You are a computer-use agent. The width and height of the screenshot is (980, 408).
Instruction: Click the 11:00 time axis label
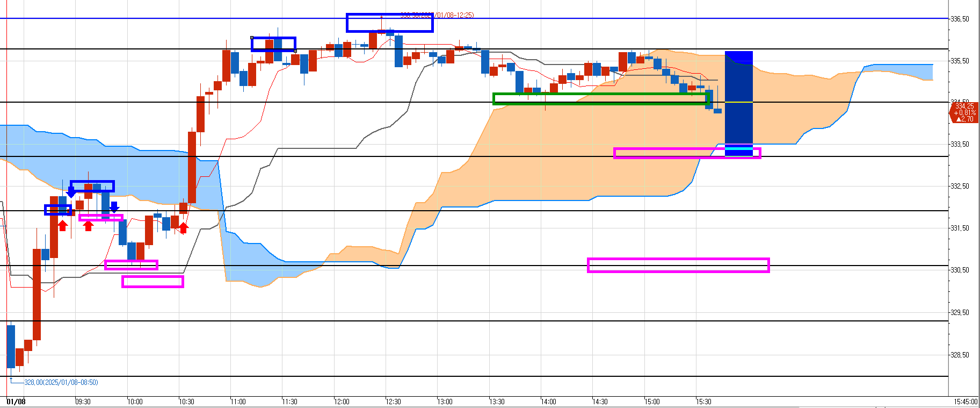point(238,402)
